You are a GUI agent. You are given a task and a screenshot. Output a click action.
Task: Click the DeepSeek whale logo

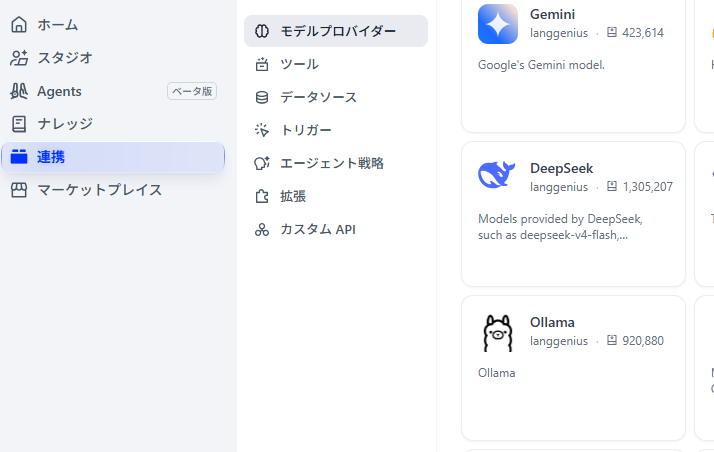tap(497, 174)
